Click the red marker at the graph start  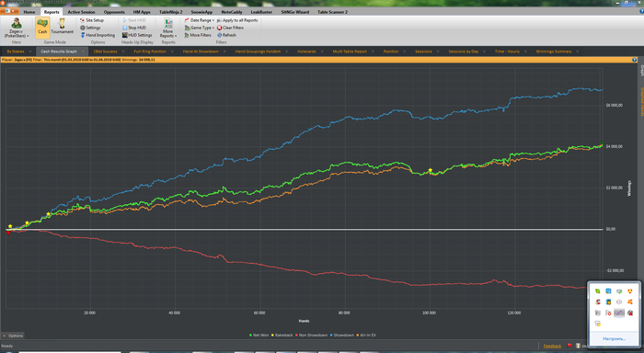point(7,233)
